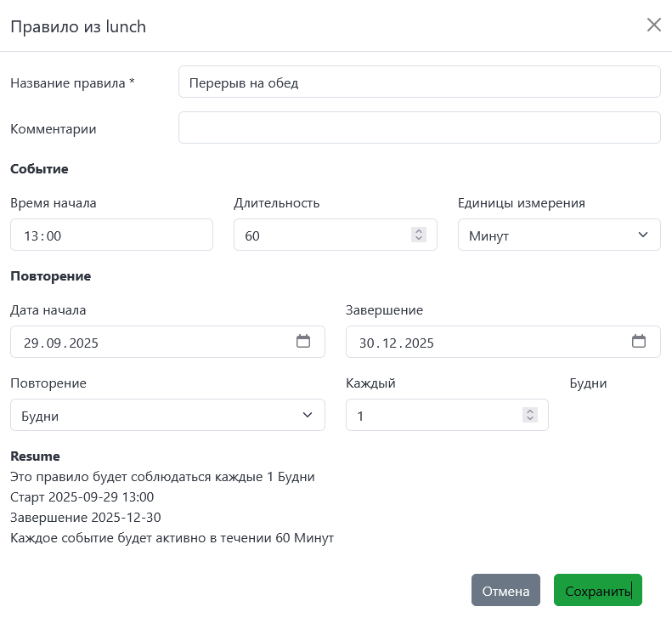Increase Длительность with the up arrow
672x618 pixels.
pos(418,231)
